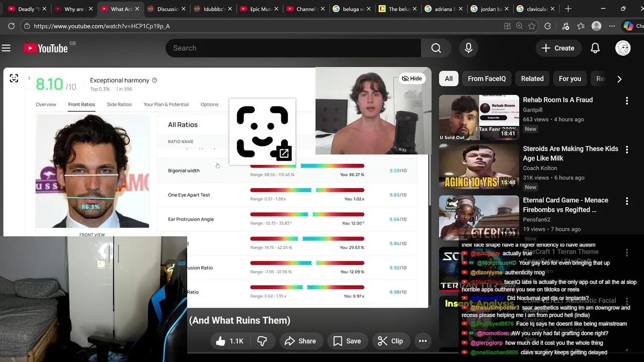Click the YouTube search magnifier button

tap(436, 48)
